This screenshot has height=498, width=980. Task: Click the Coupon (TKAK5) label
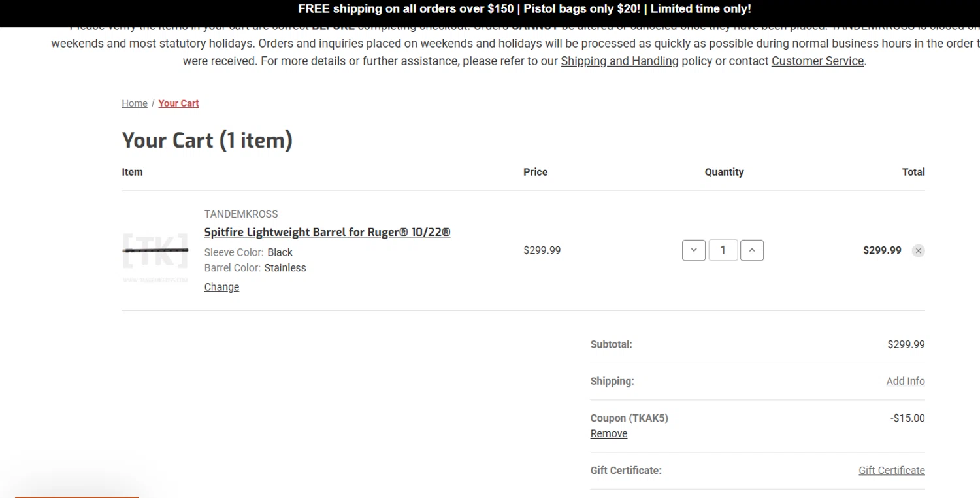[x=629, y=418]
